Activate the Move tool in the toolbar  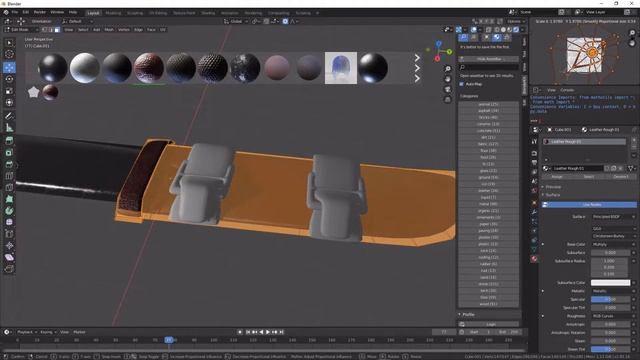pyautogui.click(x=9, y=67)
